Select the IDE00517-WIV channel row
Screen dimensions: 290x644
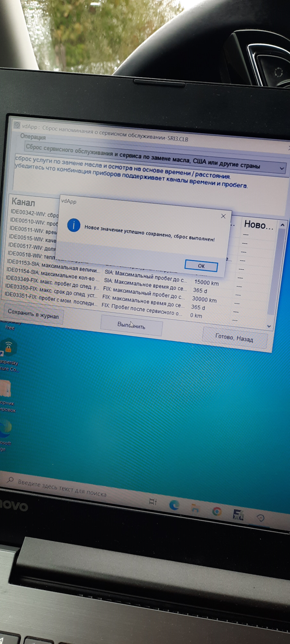[x=32, y=247]
